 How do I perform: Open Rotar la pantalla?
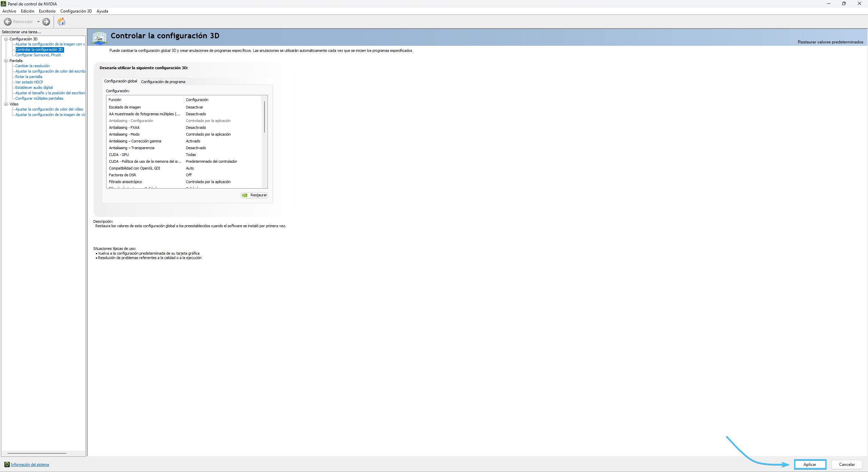[x=29, y=77]
